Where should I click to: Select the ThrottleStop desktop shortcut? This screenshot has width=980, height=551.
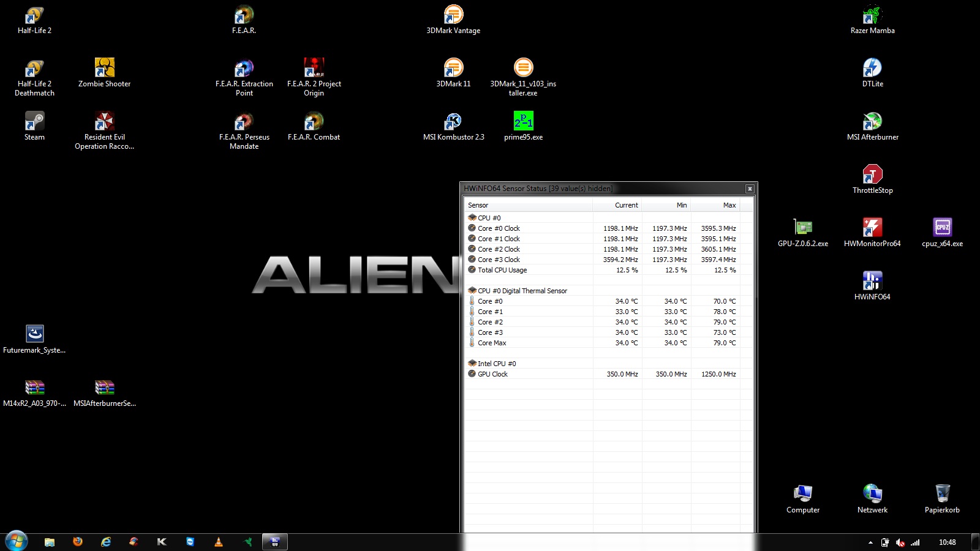pos(872,179)
